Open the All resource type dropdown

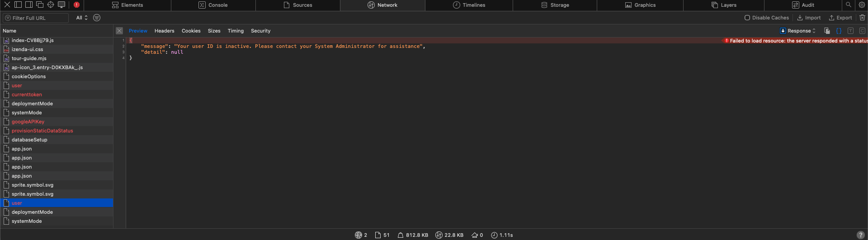click(82, 18)
